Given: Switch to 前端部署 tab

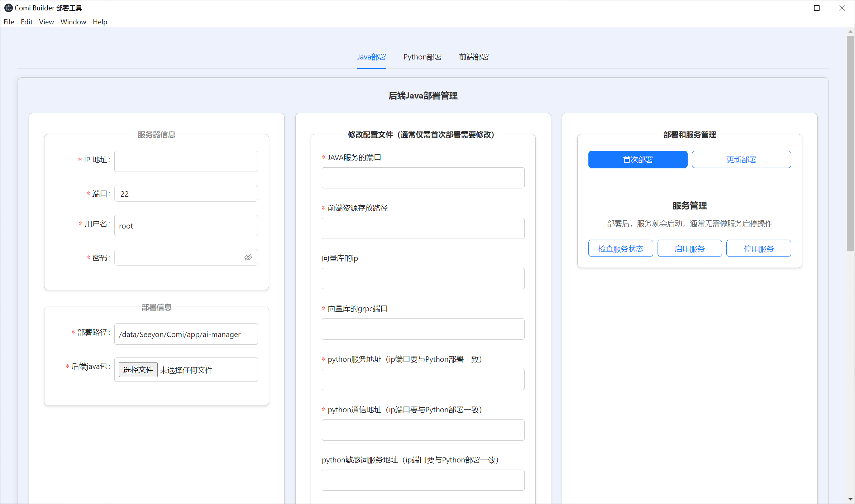Looking at the screenshot, I should (474, 57).
